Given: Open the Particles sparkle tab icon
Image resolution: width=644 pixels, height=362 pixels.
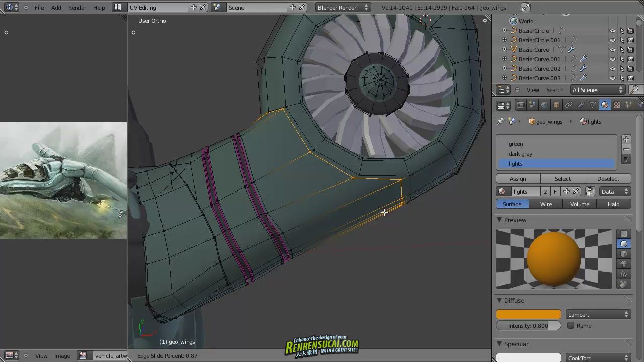Looking at the screenshot, I should point(629,105).
